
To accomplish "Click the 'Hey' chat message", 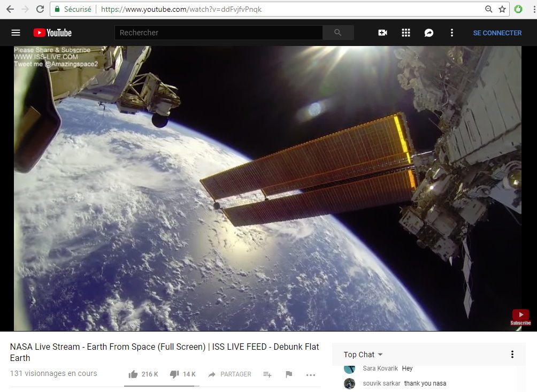I will [x=407, y=368].
